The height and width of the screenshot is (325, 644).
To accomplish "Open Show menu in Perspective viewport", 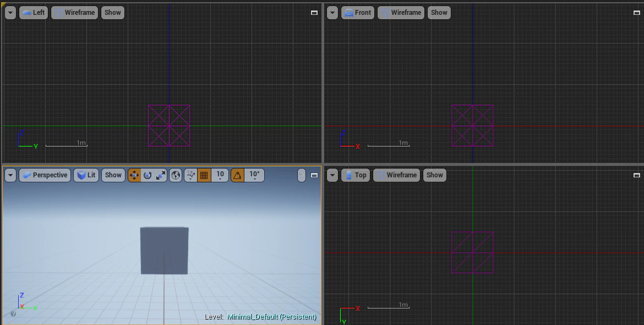I will (x=113, y=175).
